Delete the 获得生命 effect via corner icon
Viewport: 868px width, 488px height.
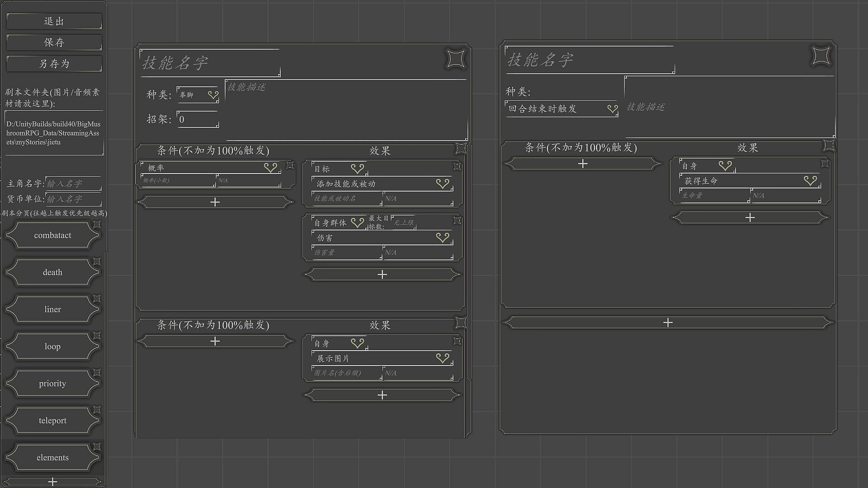[x=825, y=164]
